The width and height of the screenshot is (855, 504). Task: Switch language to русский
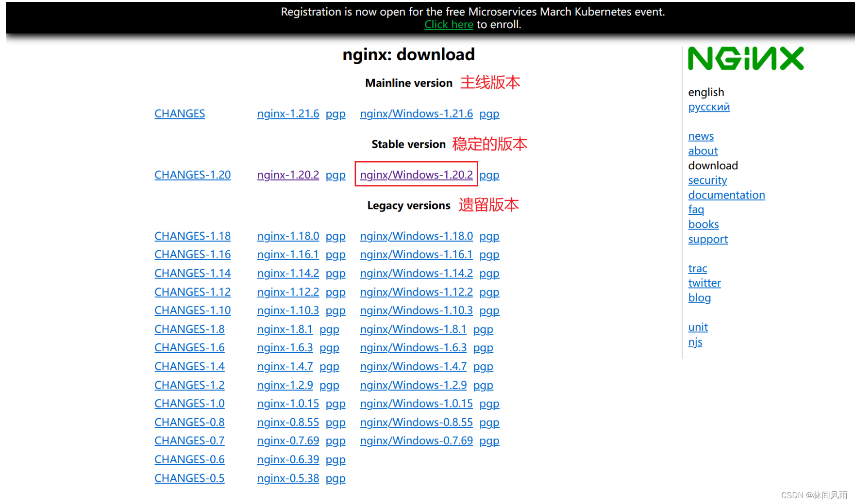pyautogui.click(x=709, y=107)
